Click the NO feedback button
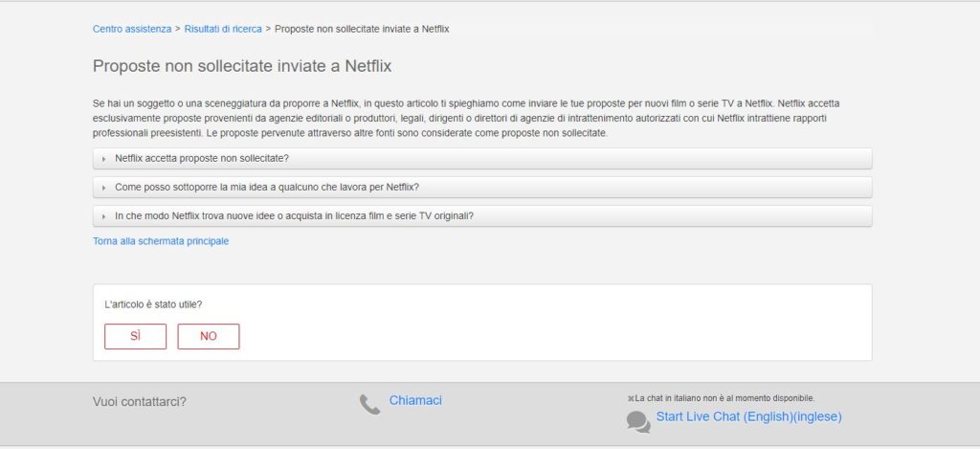Screen dimensions: 980x449 208,336
